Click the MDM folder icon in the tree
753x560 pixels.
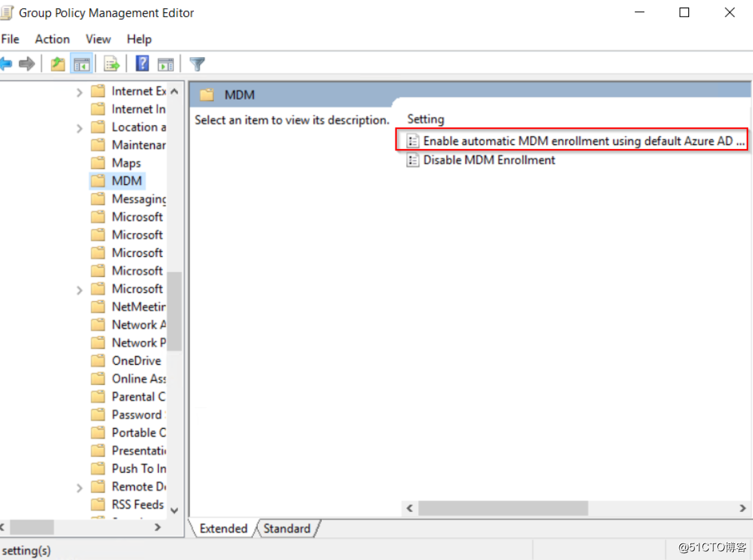[98, 181]
